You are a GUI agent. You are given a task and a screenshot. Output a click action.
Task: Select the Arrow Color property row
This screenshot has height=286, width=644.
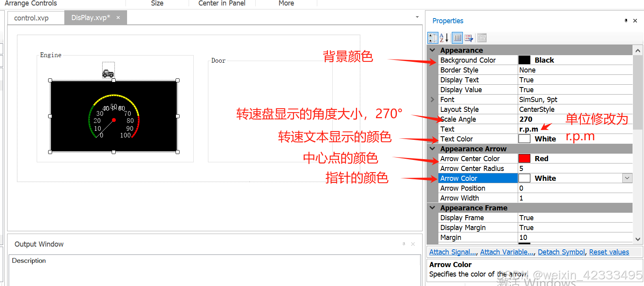coord(535,178)
